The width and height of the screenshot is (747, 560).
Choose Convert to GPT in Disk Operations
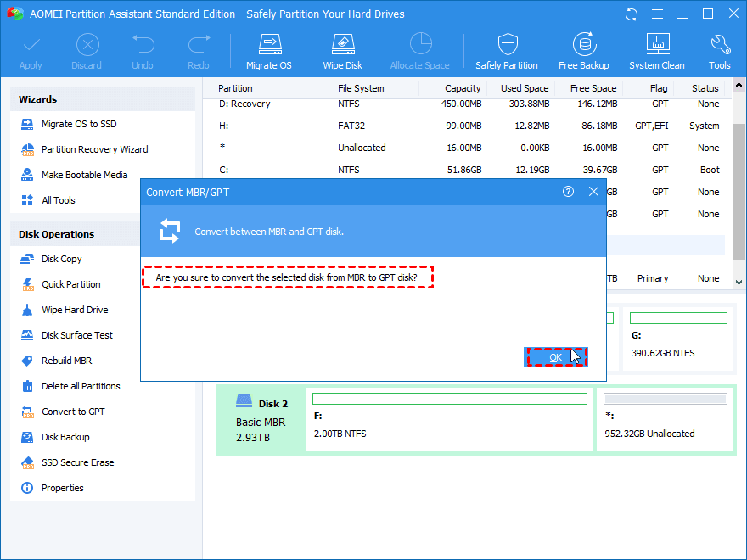coord(73,412)
